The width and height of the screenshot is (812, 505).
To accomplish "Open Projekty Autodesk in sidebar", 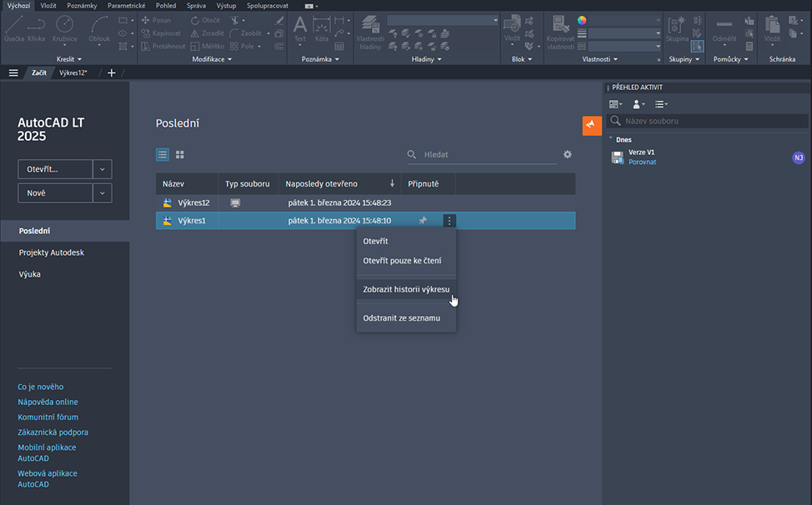I will tap(51, 252).
